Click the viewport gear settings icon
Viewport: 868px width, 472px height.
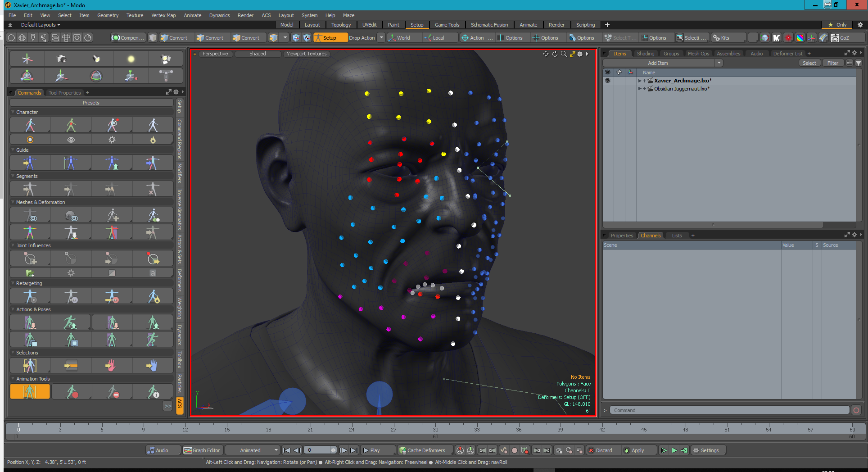coord(580,54)
